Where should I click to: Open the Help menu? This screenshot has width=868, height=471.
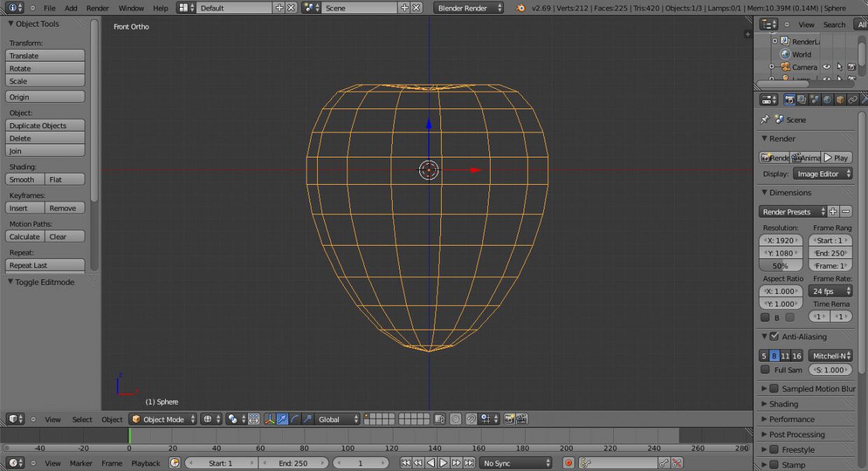click(161, 8)
